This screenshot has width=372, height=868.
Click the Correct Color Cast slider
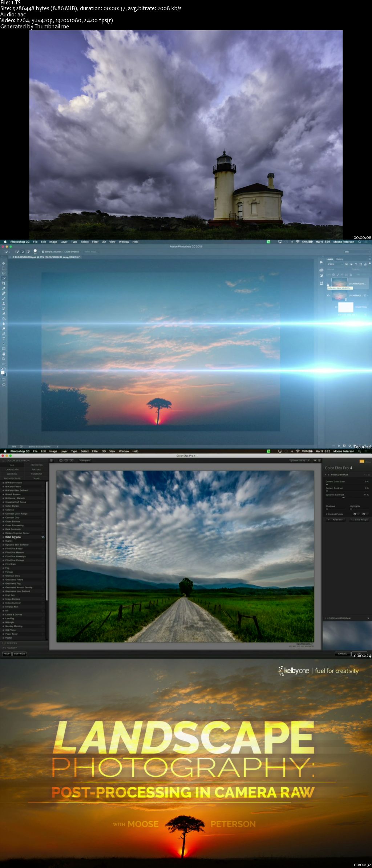click(347, 484)
